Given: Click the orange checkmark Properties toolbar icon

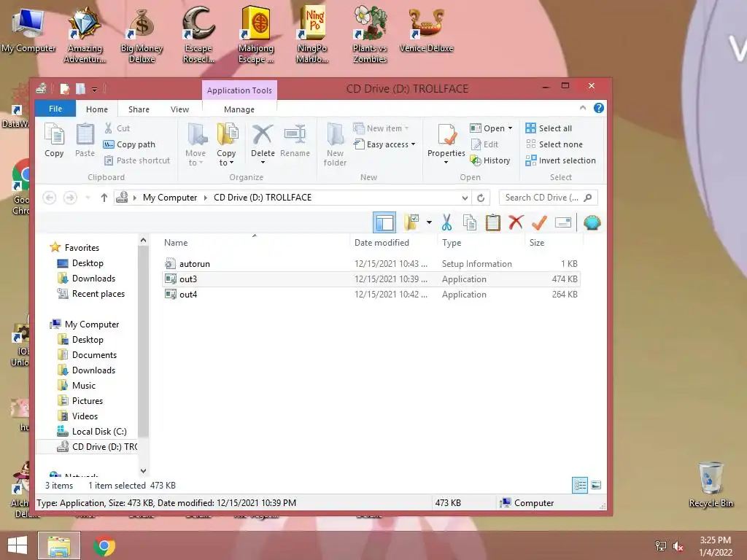Looking at the screenshot, I should click(x=539, y=222).
